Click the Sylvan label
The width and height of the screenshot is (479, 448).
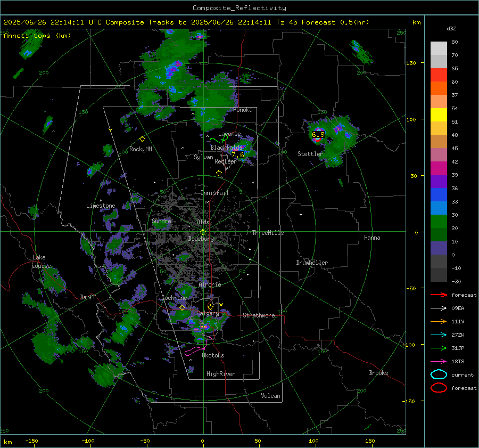coord(203,157)
